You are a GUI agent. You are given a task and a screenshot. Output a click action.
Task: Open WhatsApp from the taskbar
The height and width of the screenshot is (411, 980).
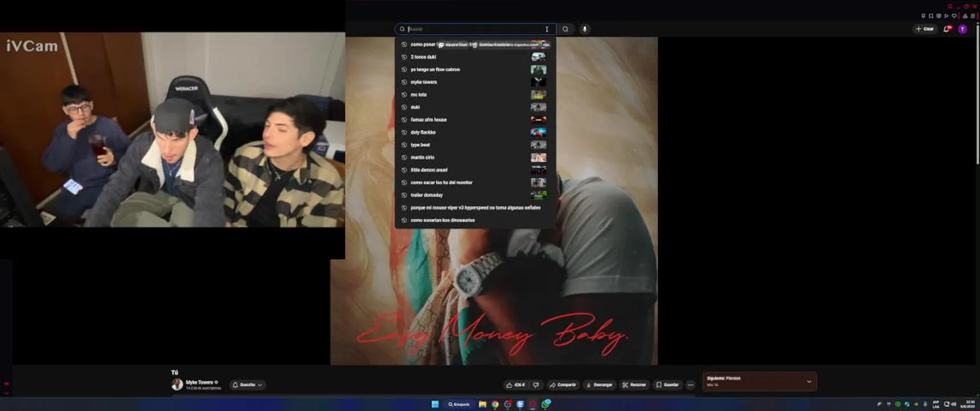(547, 404)
